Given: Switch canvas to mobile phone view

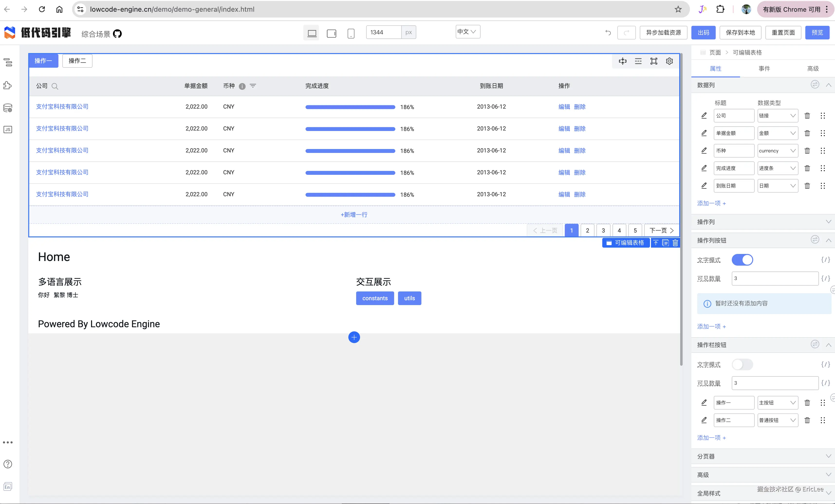Looking at the screenshot, I should 351,33.
